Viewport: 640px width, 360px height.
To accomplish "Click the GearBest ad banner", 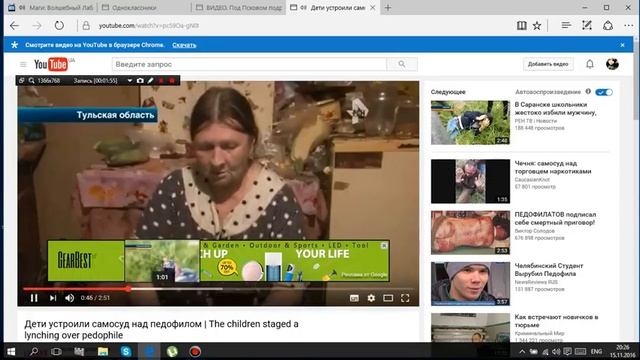I will [218, 261].
